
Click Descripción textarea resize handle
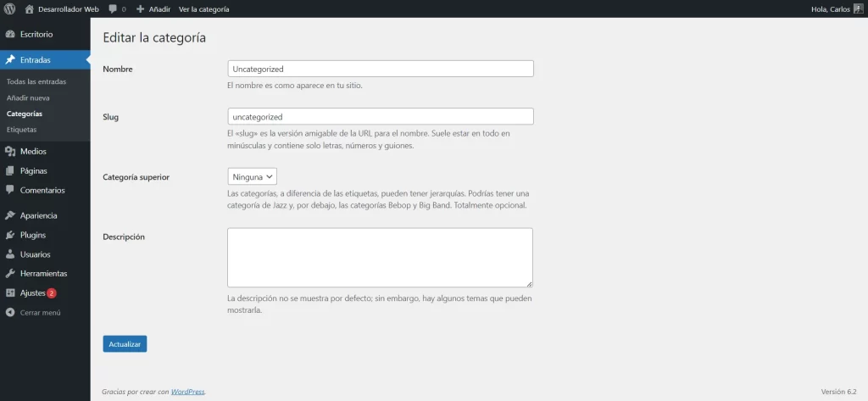click(x=529, y=283)
